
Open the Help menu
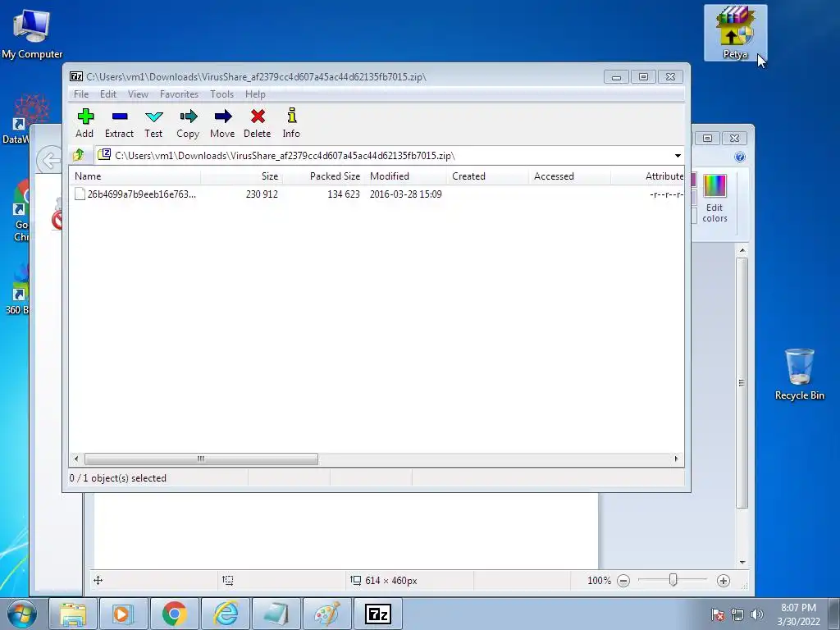(x=256, y=94)
